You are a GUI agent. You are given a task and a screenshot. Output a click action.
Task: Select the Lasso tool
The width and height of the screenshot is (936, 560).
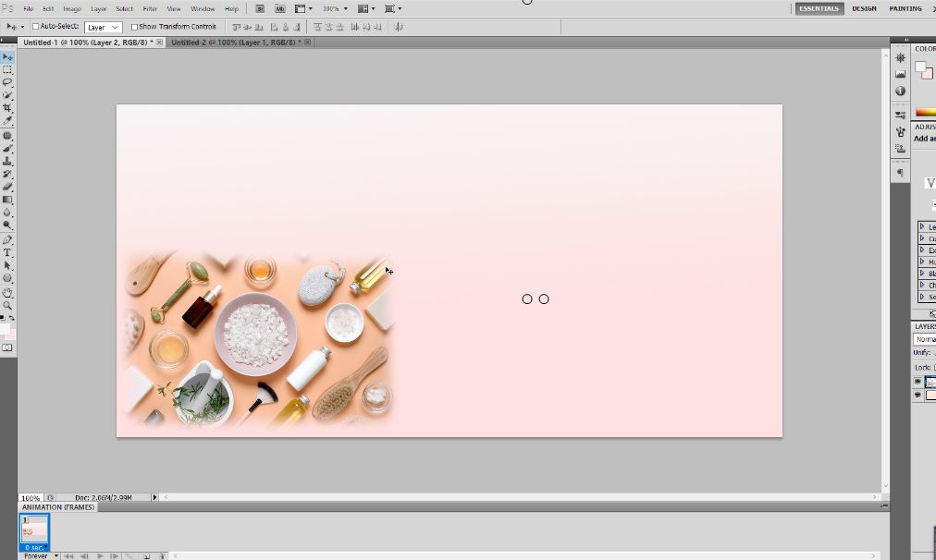click(7, 82)
